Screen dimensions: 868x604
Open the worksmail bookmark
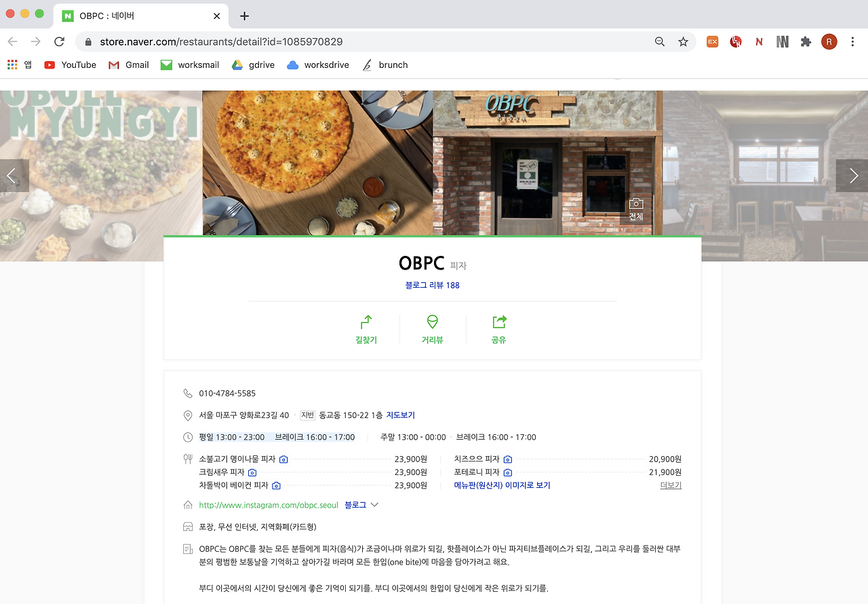pyautogui.click(x=190, y=64)
